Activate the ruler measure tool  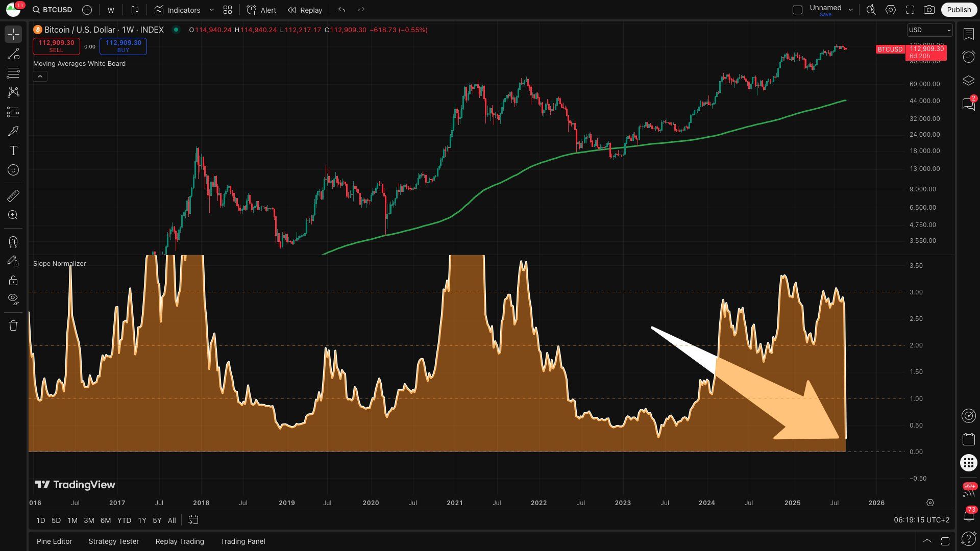[13, 195]
